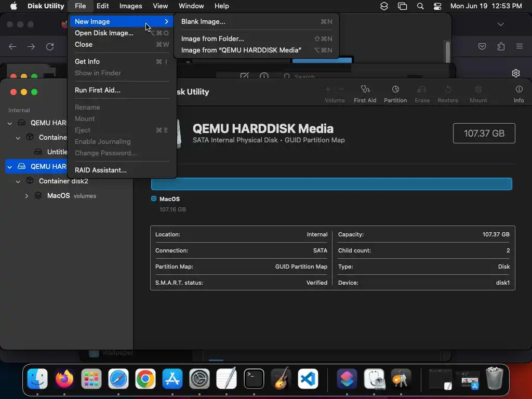Open the Help menu
532x399 pixels.
[x=221, y=6]
